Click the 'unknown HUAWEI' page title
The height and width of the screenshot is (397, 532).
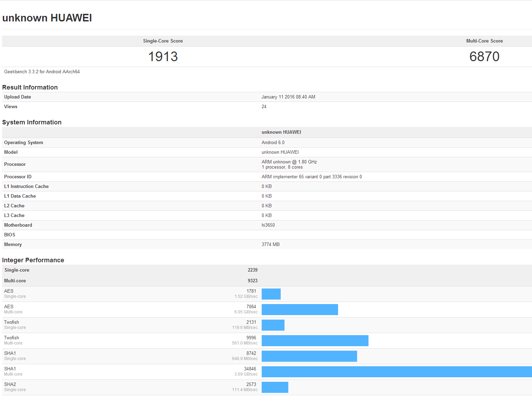[x=47, y=18]
